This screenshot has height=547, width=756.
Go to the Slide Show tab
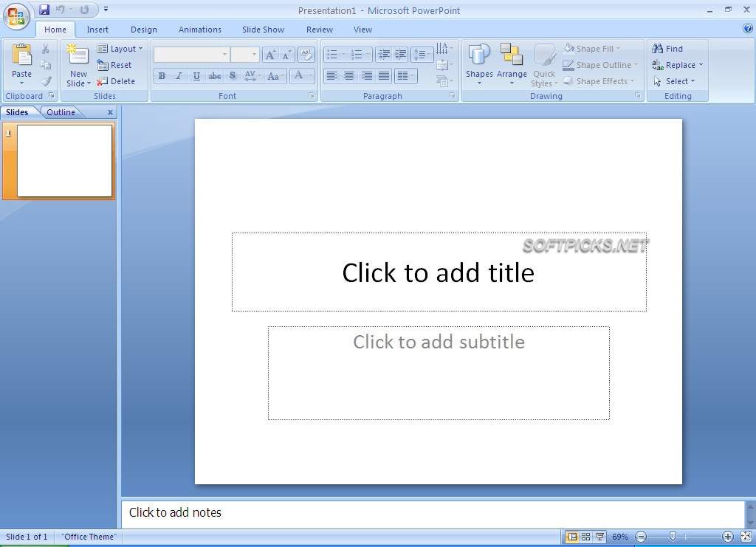click(x=263, y=30)
